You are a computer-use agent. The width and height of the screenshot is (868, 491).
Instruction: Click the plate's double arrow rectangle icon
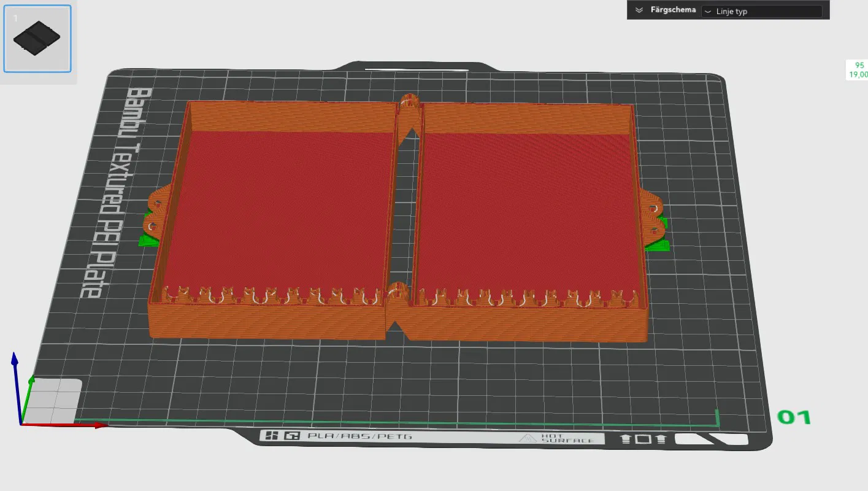click(643, 439)
